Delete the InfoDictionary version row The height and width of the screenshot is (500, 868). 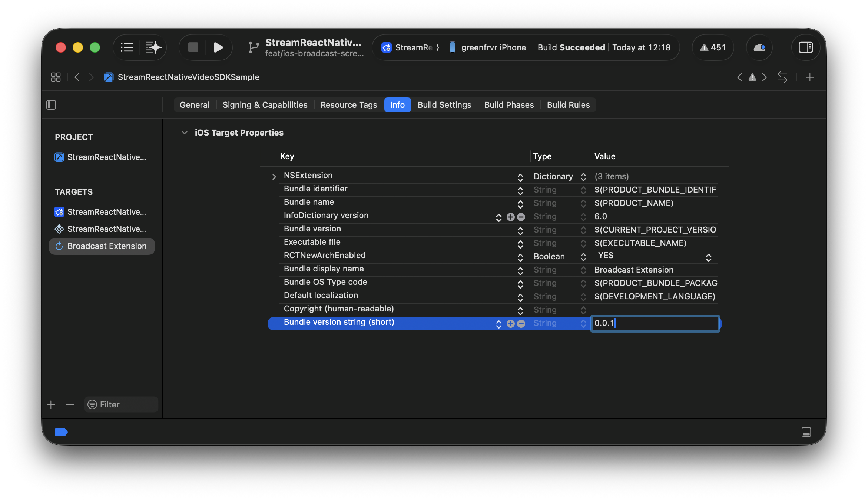pos(521,217)
